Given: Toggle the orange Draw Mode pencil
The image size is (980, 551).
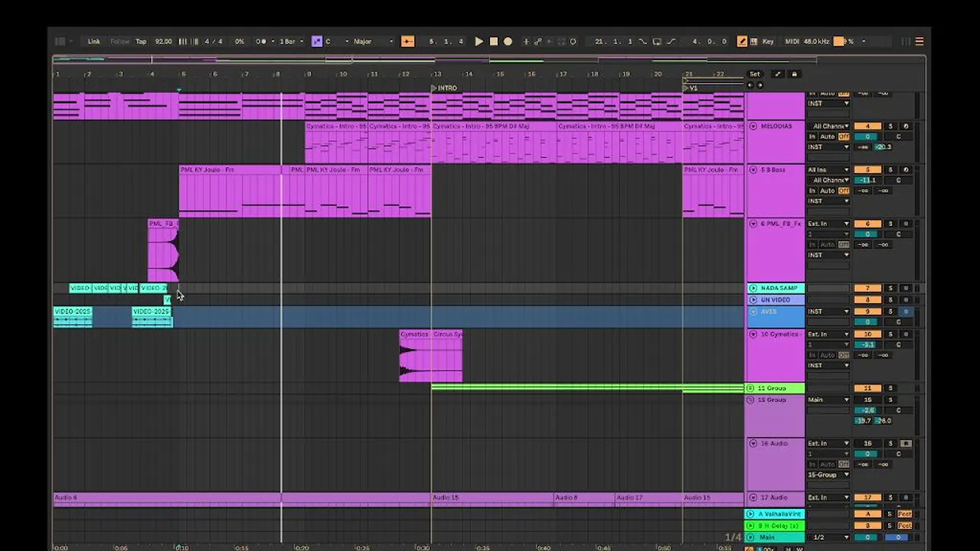Looking at the screenshot, I should point(742,41).
